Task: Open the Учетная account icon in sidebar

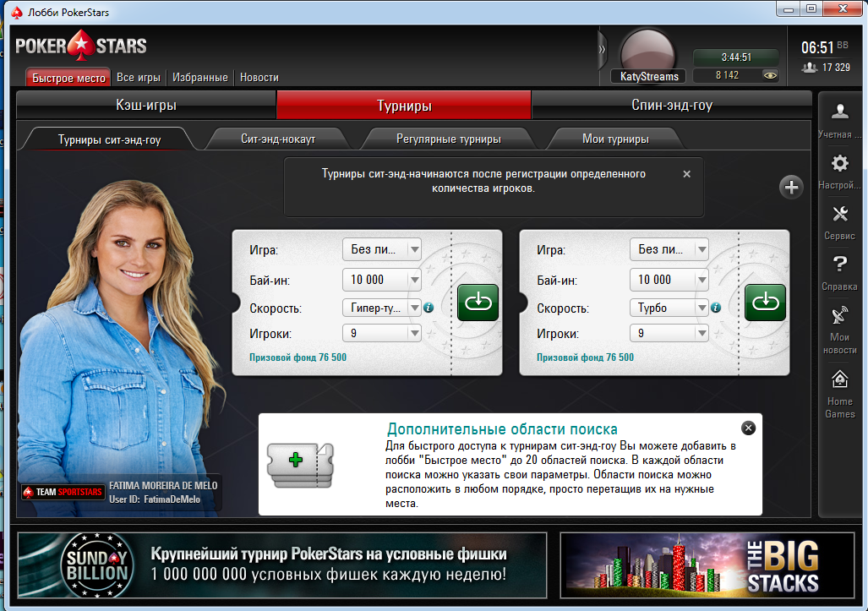Action: [840, 112]
